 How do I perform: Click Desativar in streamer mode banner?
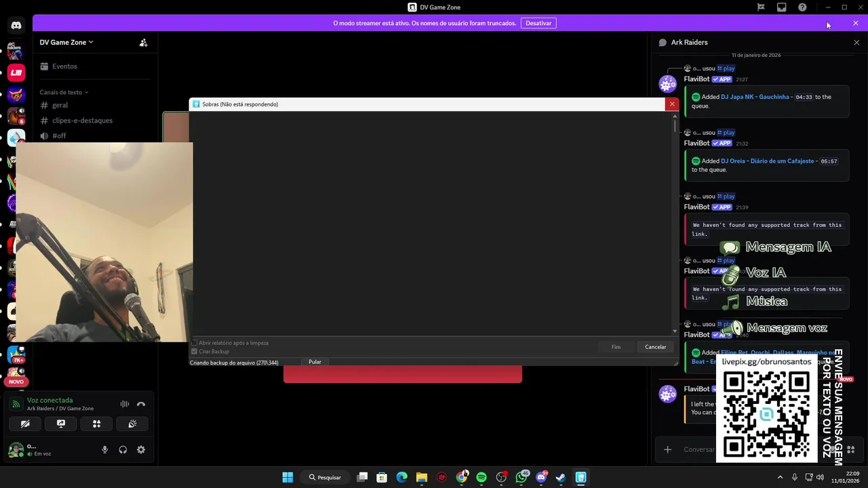(x=538, y=23)
